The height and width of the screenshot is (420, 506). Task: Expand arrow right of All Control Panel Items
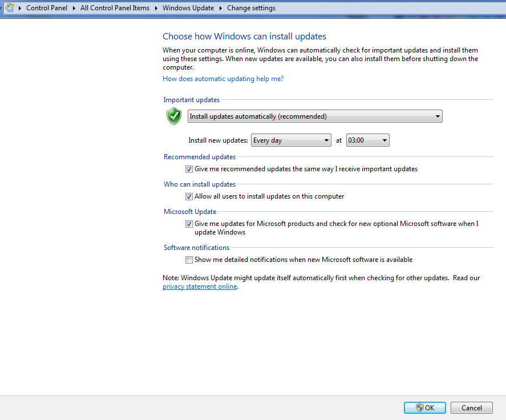coord(156,8)
